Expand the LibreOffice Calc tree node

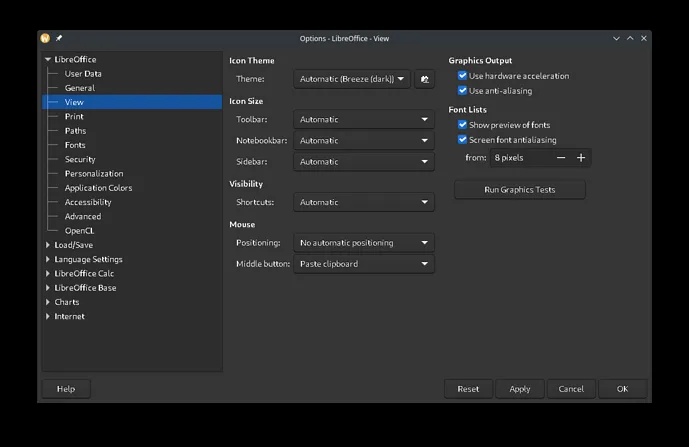47,274
